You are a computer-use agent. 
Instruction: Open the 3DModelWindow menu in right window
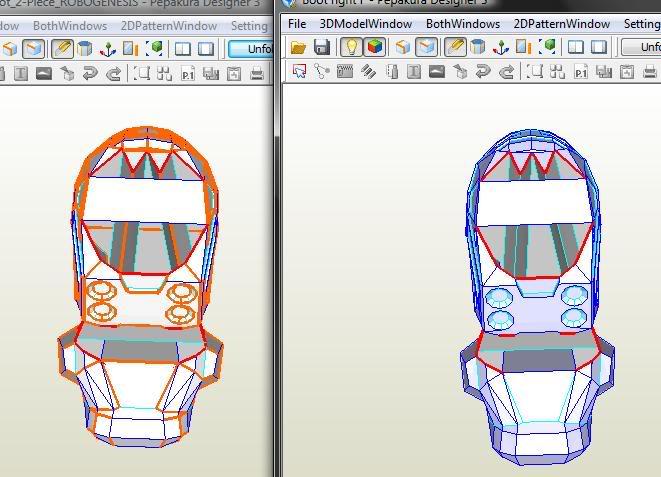point(366,24)
